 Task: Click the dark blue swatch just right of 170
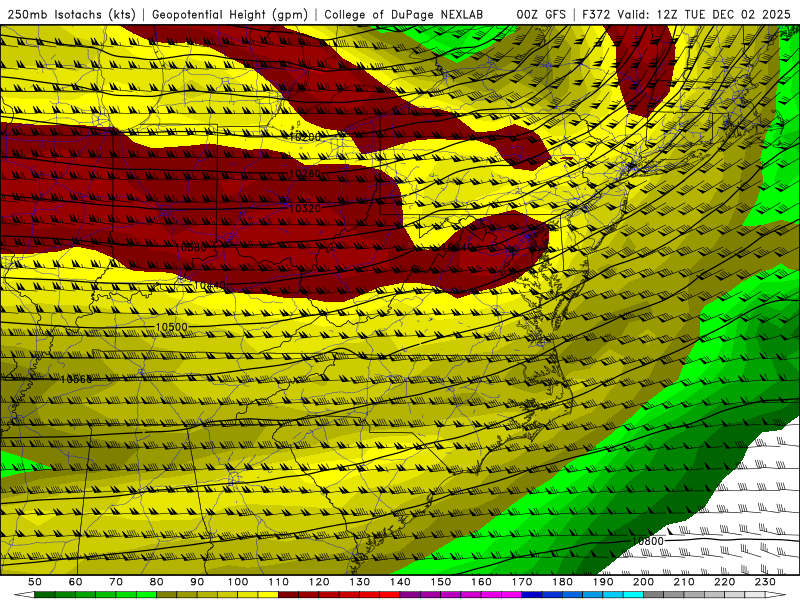[x=532, y=595]
